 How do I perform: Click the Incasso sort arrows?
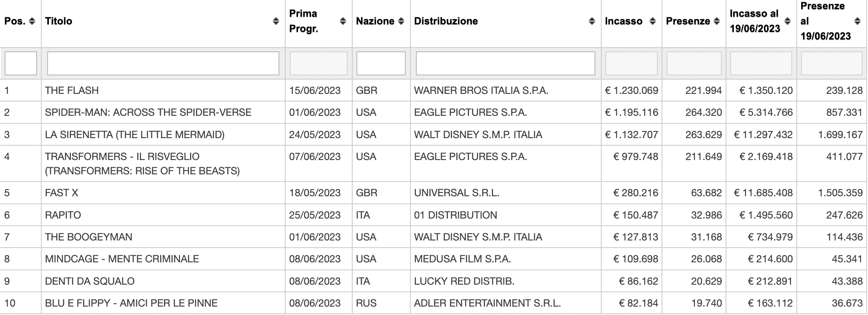pos(653,21)
